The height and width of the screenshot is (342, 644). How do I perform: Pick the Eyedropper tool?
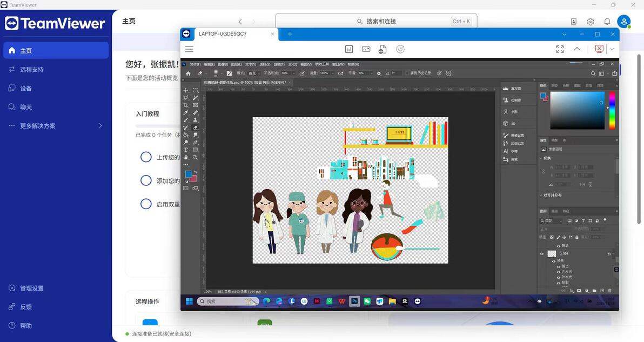pos(186,112)
